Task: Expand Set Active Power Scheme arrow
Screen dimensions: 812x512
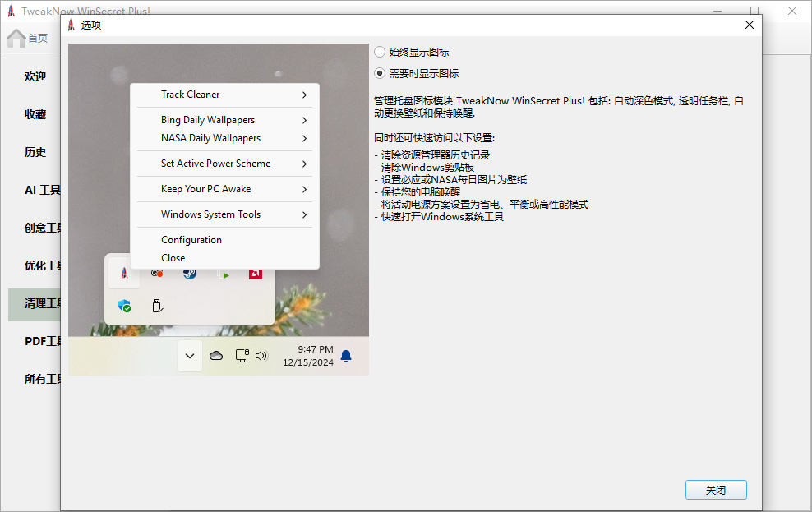Action: [304, 164]
